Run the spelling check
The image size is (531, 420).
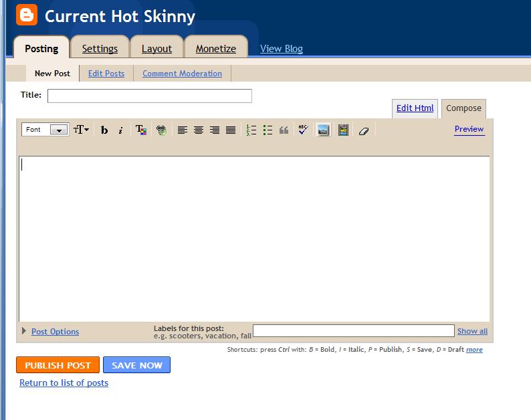click(x=303, y=130)
